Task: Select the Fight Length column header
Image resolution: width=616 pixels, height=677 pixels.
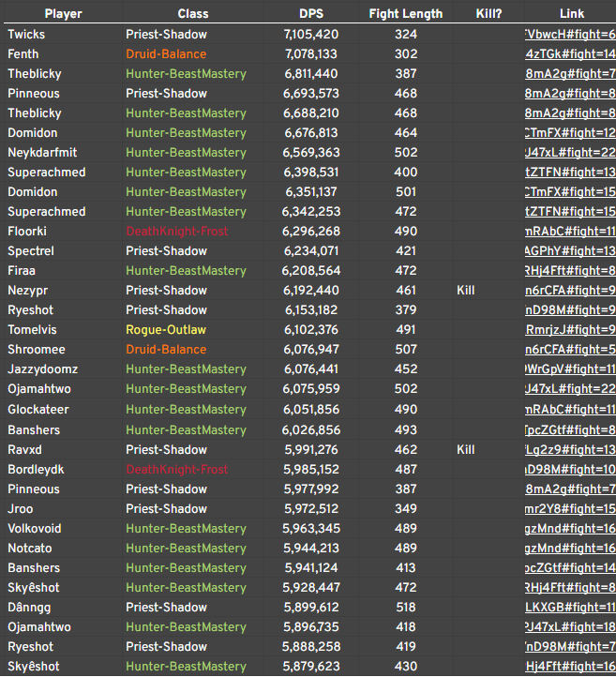Action: [406, 14]
